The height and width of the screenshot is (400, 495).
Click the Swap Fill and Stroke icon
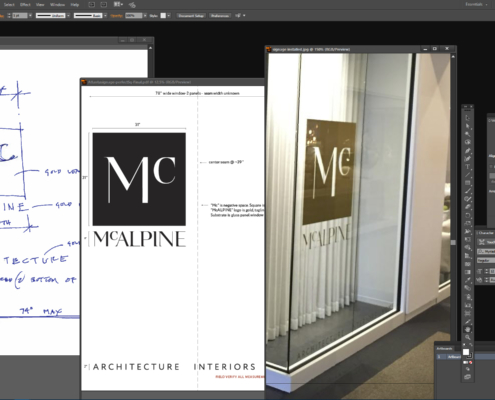click(471, 345)
